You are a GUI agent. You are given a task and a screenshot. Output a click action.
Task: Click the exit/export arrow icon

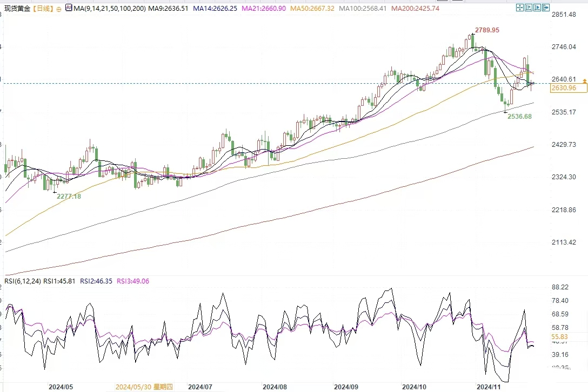coord(546,8)
